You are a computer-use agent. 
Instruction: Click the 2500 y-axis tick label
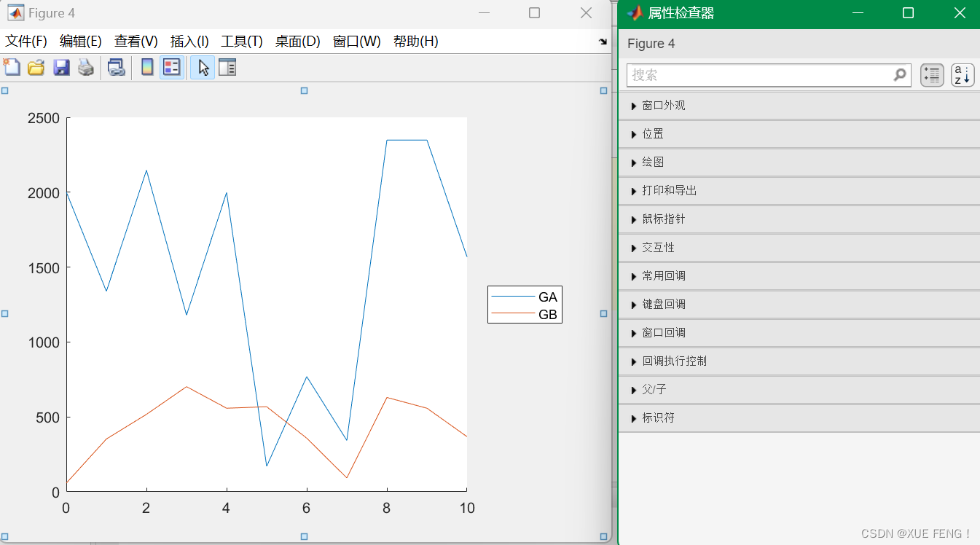click(45, 118)
